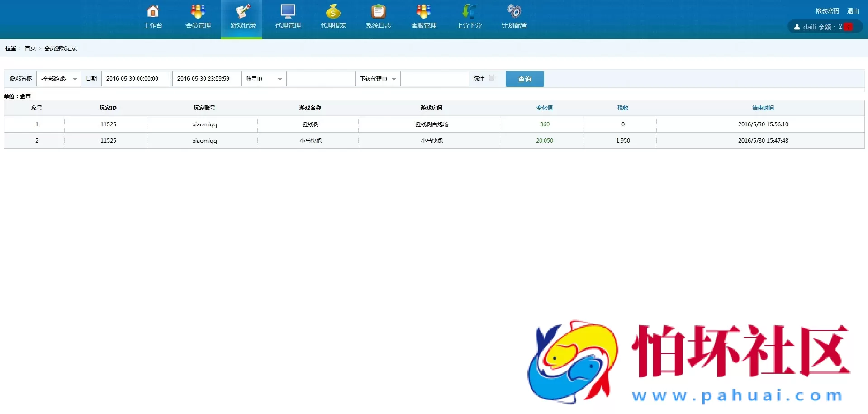This screenshot has height=414, width=868.
Task: Click the 首页 breadcrumb link
Action: pos(30,48)
